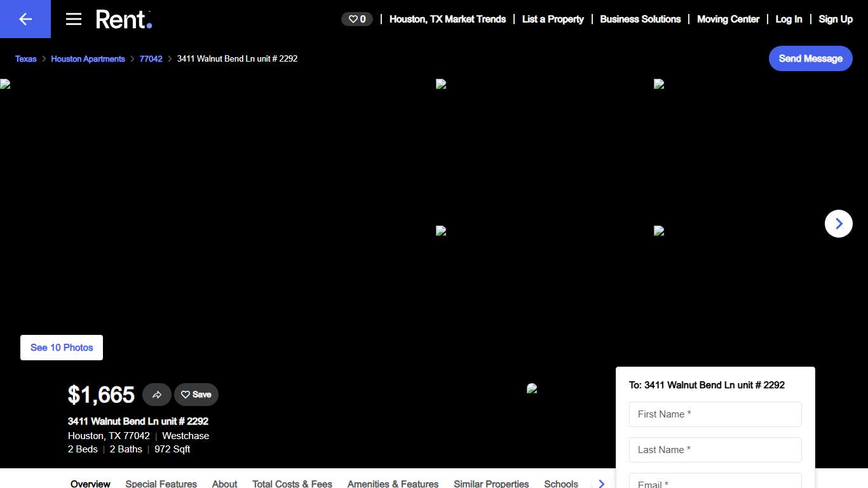Viewport: 868px width, 488px height.
Task: Open the hamburger navigation menu
Action: click(74, 19)
